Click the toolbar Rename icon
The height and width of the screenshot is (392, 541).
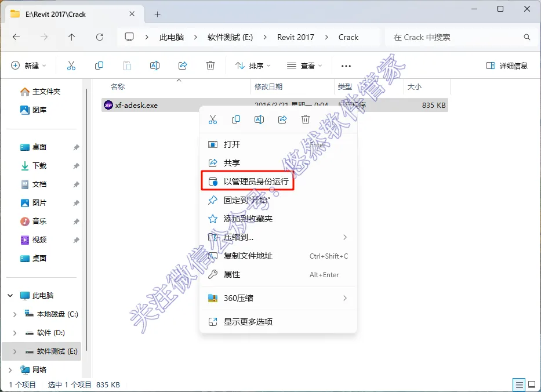(x=155, y=66)
